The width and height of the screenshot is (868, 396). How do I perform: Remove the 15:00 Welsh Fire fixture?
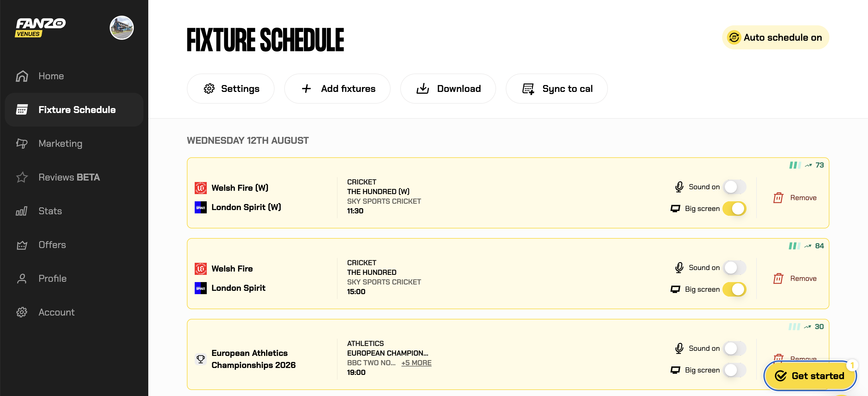[795, 278]
